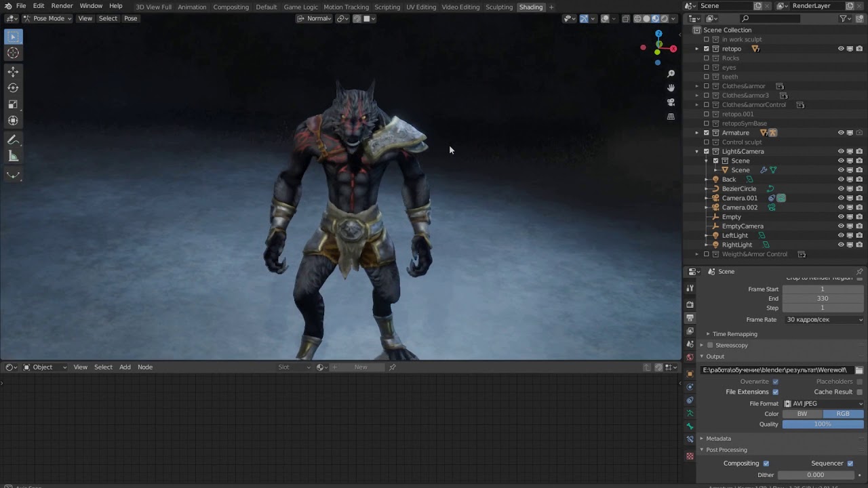Switch to Sculpting workspace tab
The width and height of the screenshot is (868, 488).
click(x=499, y=7)
